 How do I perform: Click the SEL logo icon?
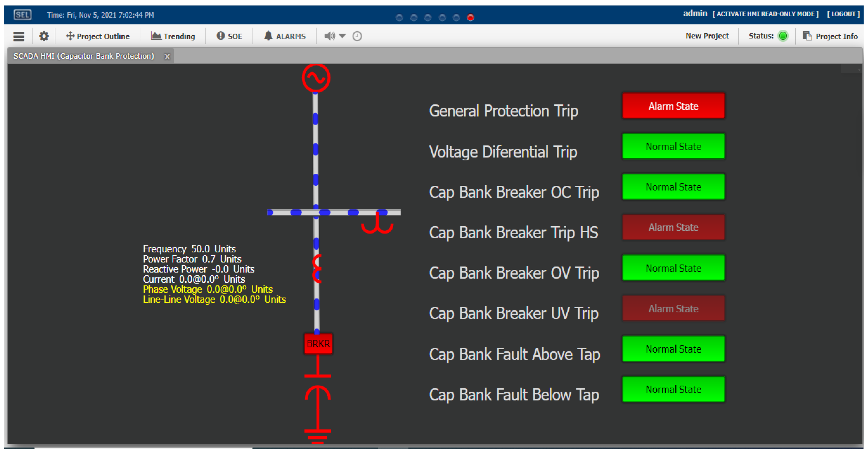(x=23, y=15)
